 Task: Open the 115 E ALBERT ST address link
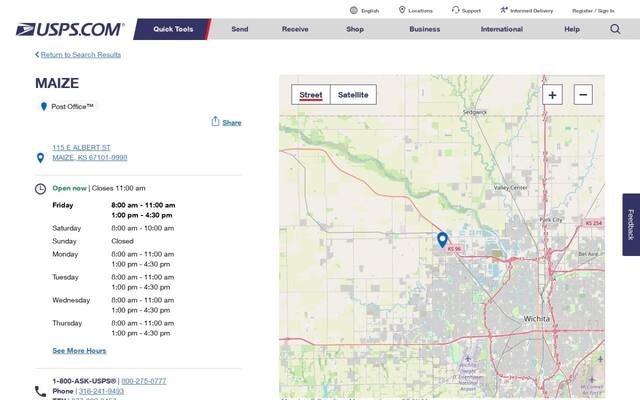coord(81,147)
